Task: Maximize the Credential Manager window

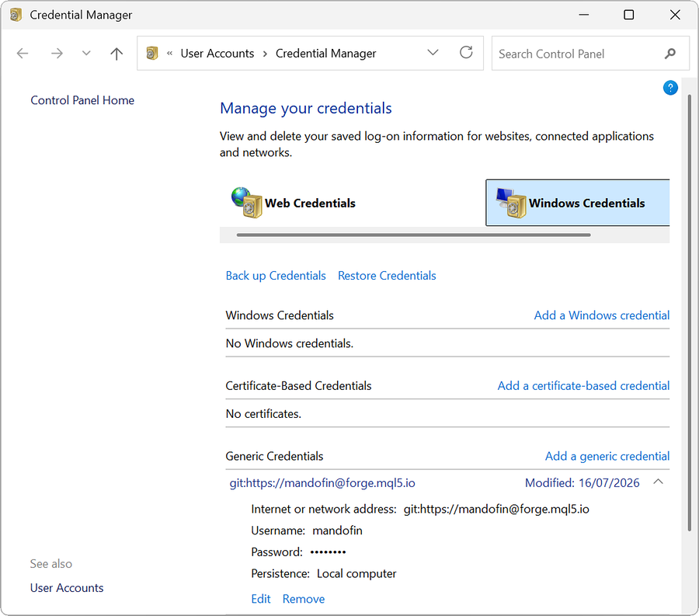Action: 628,15
